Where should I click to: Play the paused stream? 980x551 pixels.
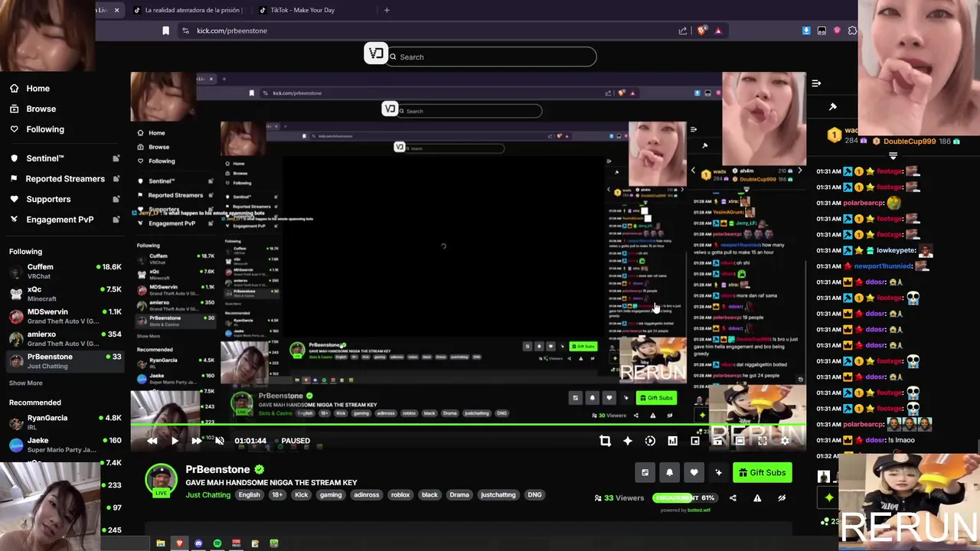click(x=175, y=441)
